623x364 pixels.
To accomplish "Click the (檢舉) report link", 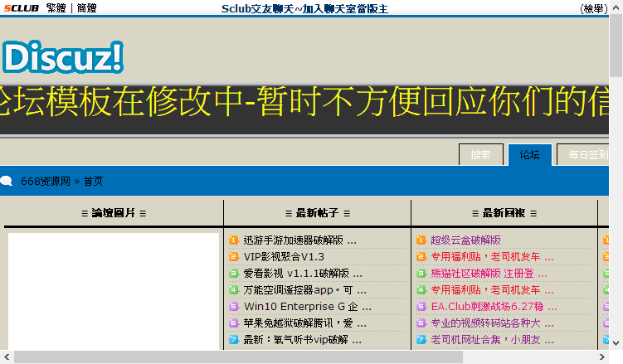I will click(x=594, y=9).
